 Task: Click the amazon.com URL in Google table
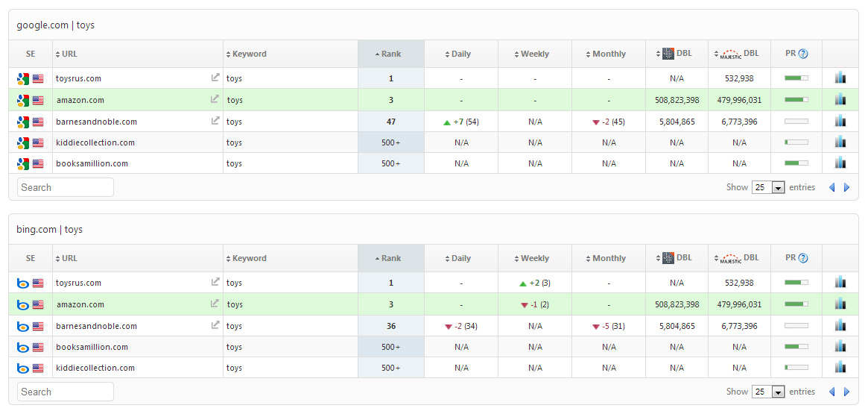tap(80, 100)
